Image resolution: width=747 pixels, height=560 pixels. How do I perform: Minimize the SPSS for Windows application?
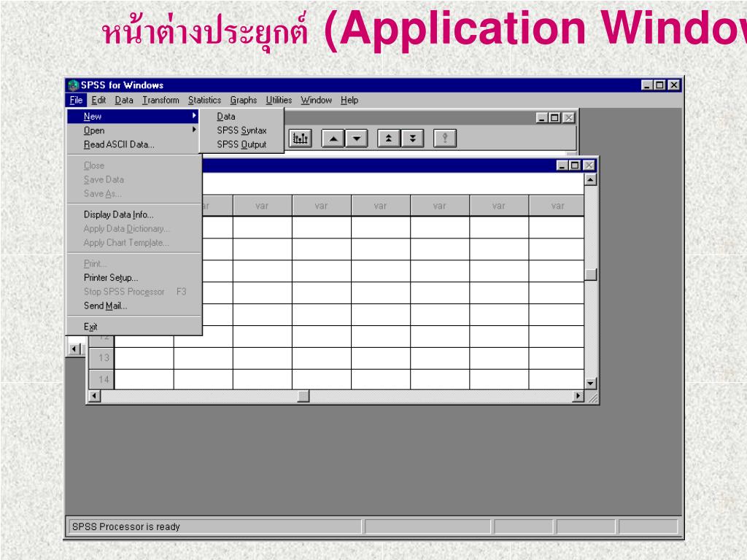click(646, 85)
